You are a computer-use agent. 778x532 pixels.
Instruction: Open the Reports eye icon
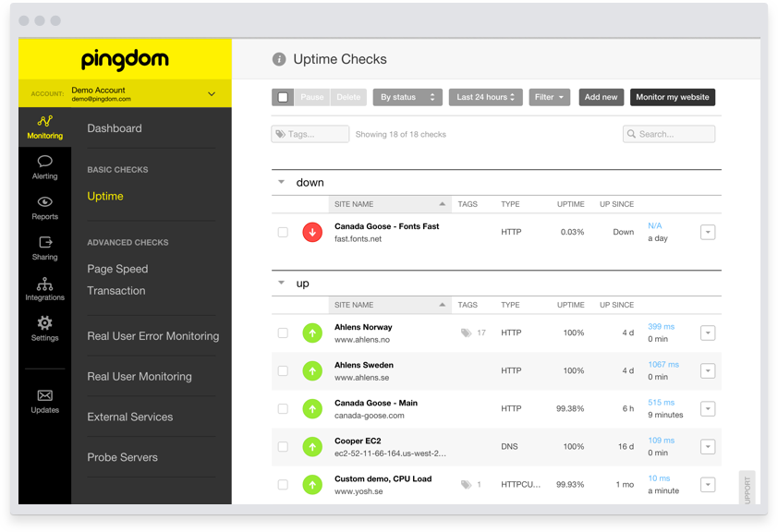(44, 201)
